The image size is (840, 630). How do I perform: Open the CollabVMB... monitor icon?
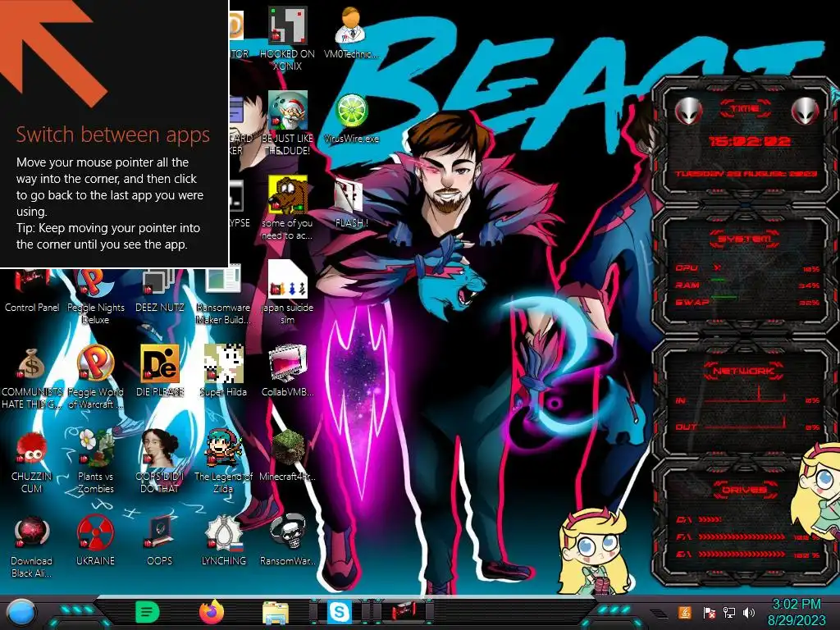287,372
